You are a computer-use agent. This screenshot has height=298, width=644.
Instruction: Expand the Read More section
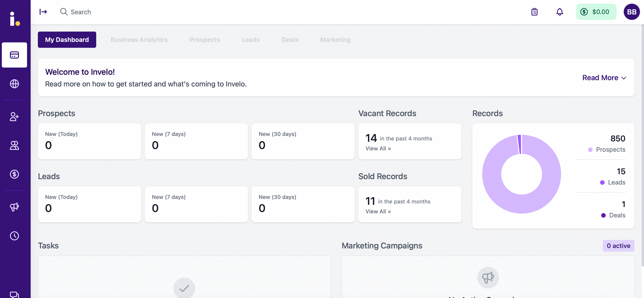pos(604,78)
